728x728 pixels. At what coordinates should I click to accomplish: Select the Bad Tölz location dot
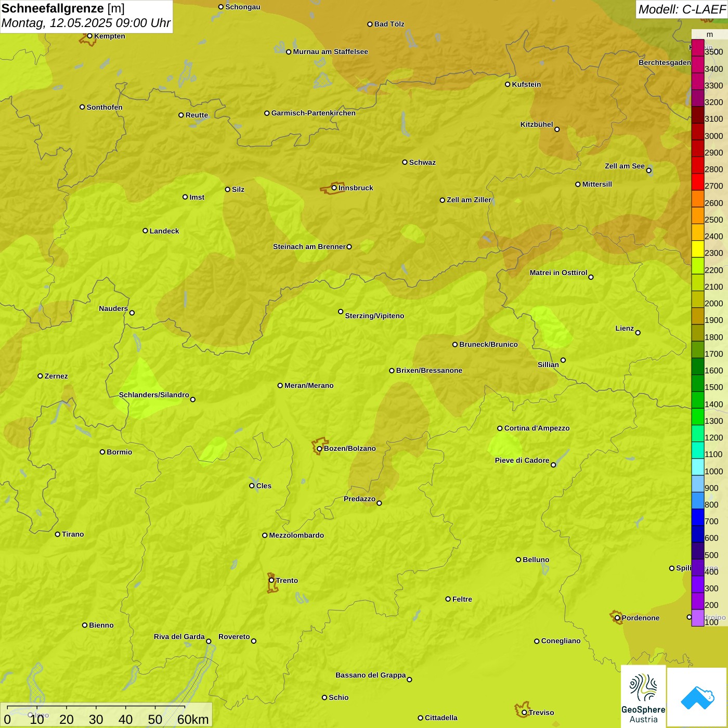370,24
